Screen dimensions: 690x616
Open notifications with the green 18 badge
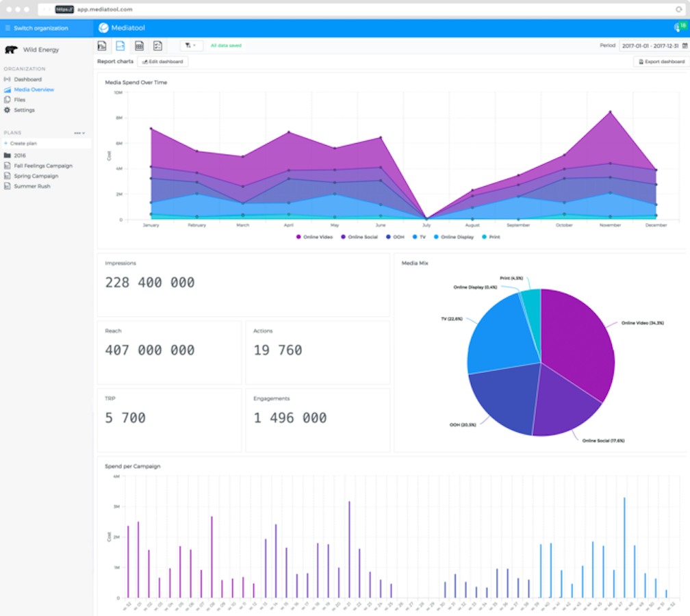pyautogui.click(x=679, y=27)
